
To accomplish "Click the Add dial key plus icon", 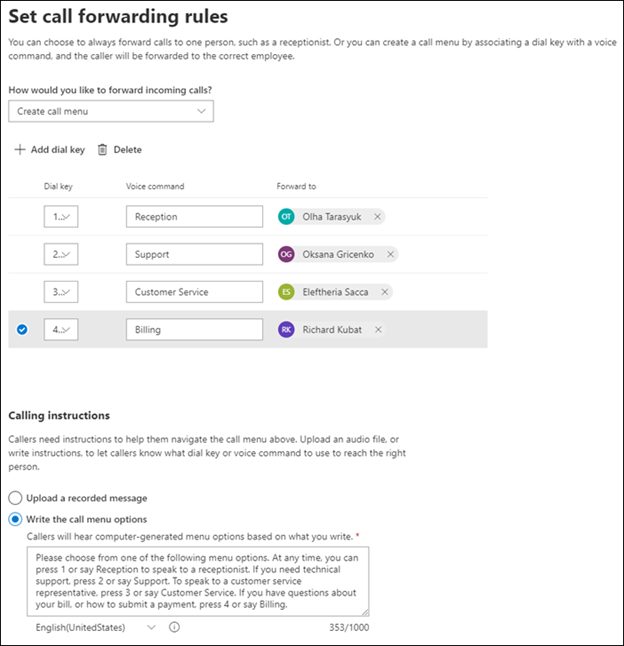I will (x=19, y=150).
